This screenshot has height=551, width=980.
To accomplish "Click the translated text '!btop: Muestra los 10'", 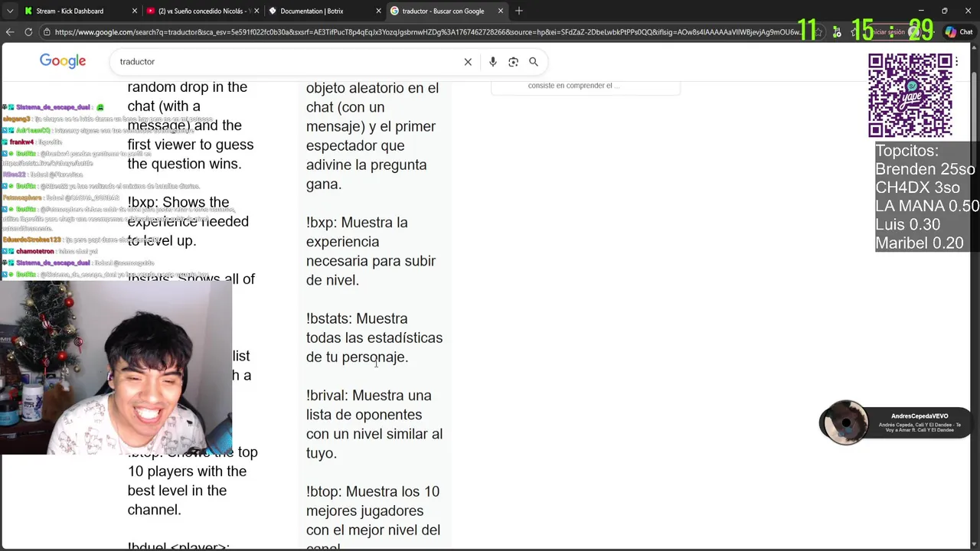I will pos(373,491).
